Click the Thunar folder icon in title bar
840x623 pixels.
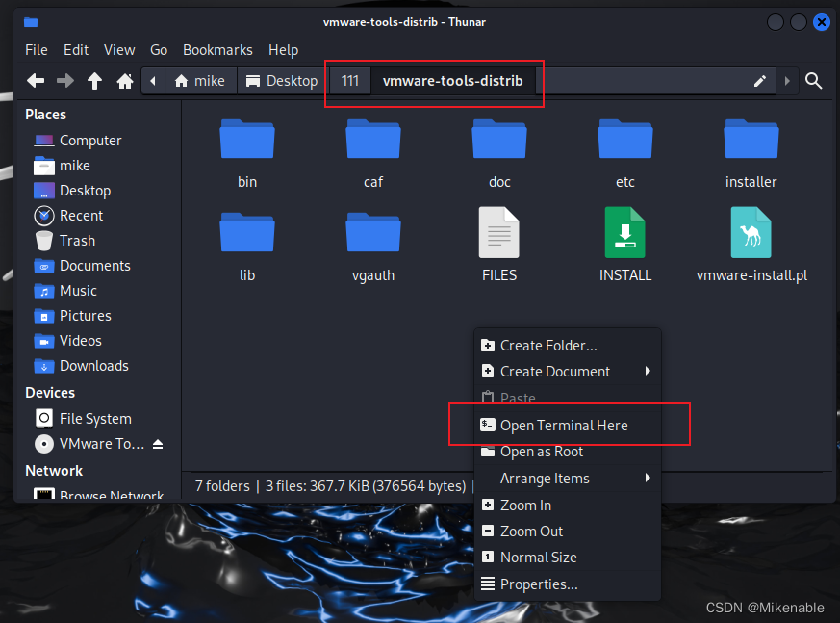(31, 22)
